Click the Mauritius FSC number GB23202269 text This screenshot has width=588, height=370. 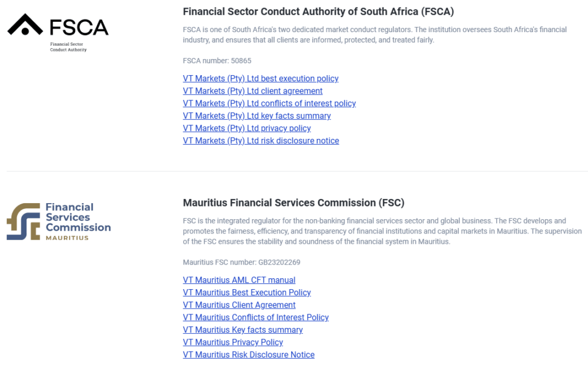[x=242, y=262]
